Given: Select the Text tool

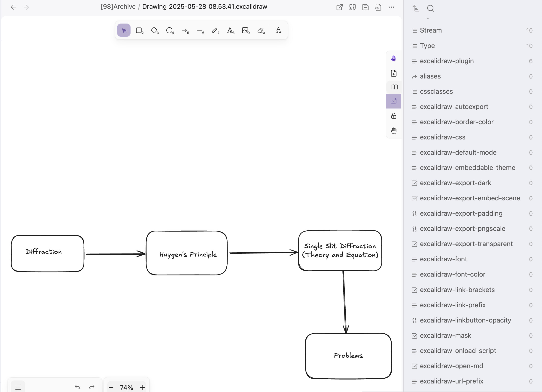Looking at the screenshot, I should 230,30.
